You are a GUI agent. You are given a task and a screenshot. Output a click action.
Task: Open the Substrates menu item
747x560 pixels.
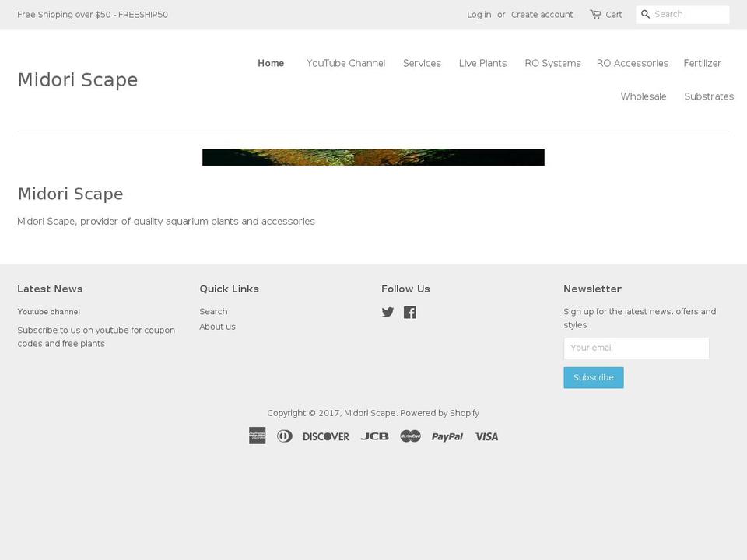(709, 96)
